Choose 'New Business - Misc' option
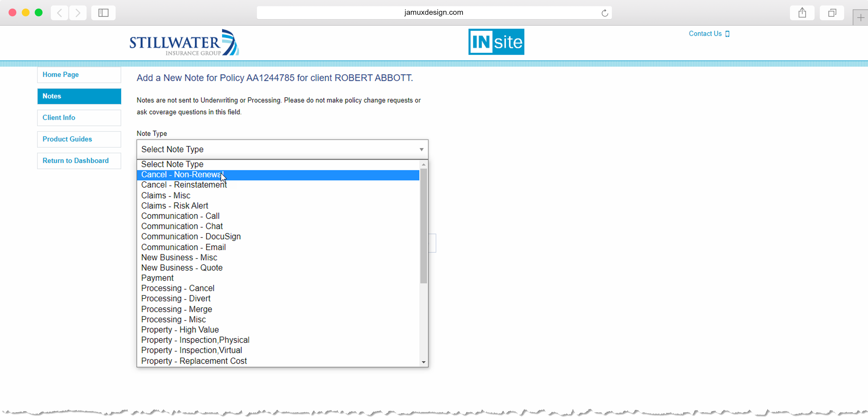This screenshot has height=420, width=868. click(x=278, y=257)
